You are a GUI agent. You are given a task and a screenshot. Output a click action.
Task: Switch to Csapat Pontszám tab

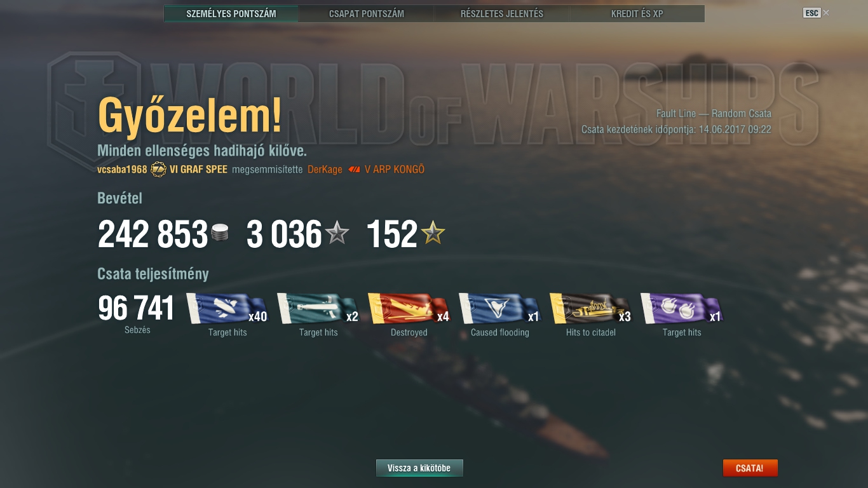(367, 13)
